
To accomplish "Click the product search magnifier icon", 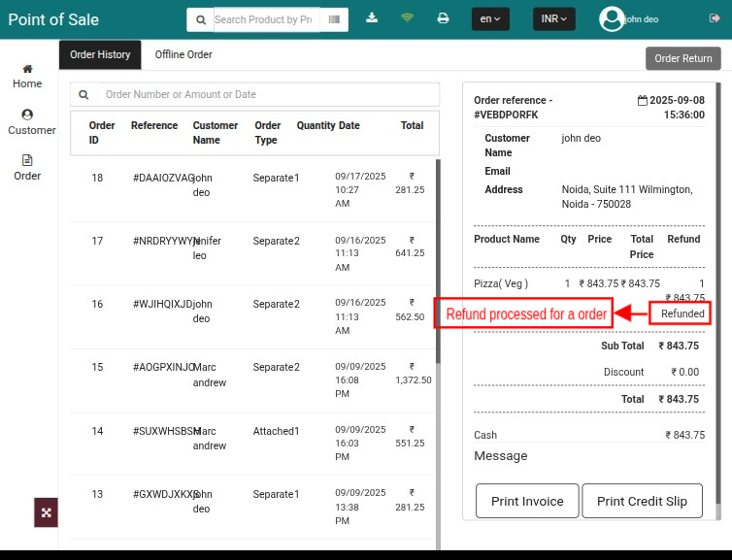I will click(x=201, y=19).
